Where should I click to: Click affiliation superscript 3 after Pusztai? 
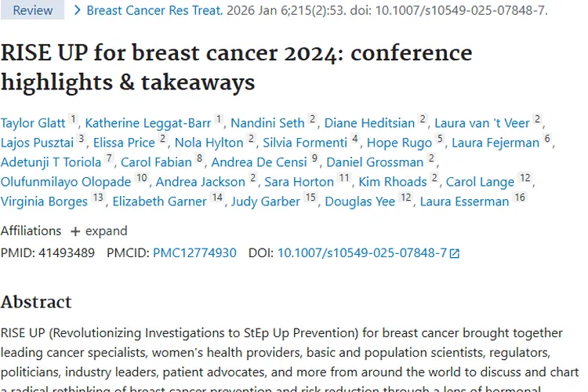pos(82,140)
